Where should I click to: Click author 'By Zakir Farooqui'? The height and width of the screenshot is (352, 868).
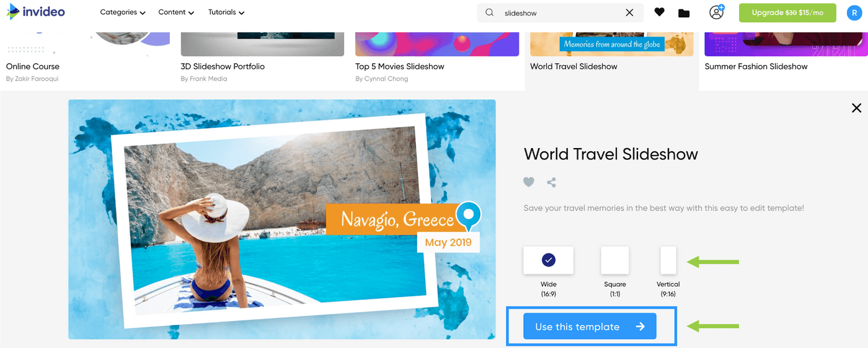[x=32, y=79]
